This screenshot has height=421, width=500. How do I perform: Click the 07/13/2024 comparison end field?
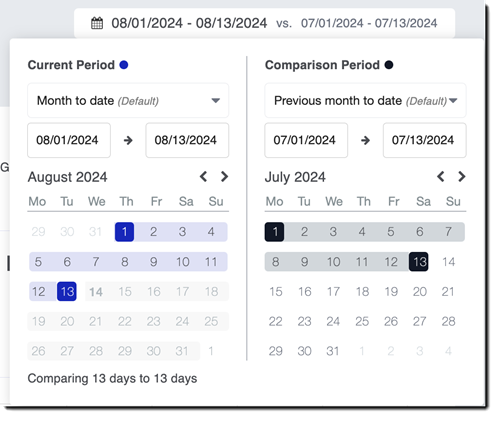click(x=425, y=140)
